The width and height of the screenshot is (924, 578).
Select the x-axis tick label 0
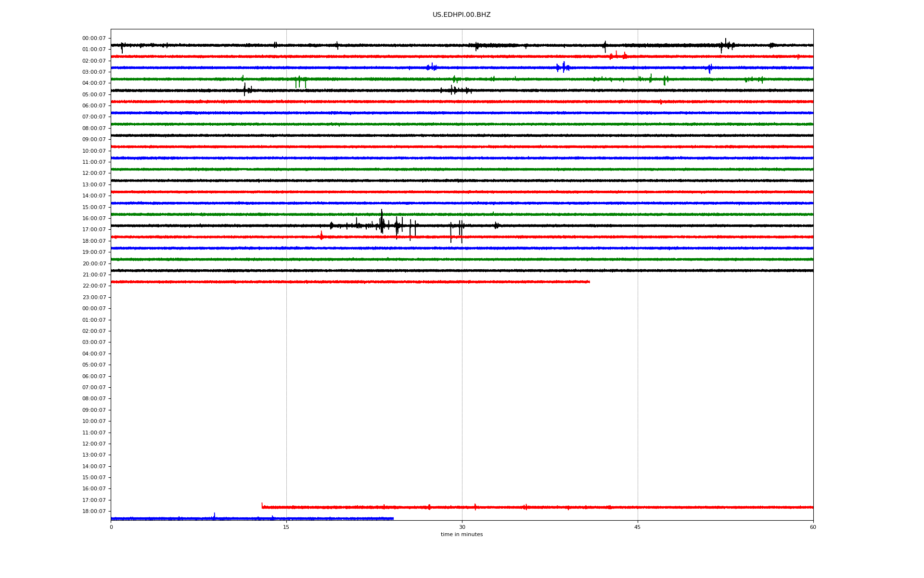click(111, 527)
